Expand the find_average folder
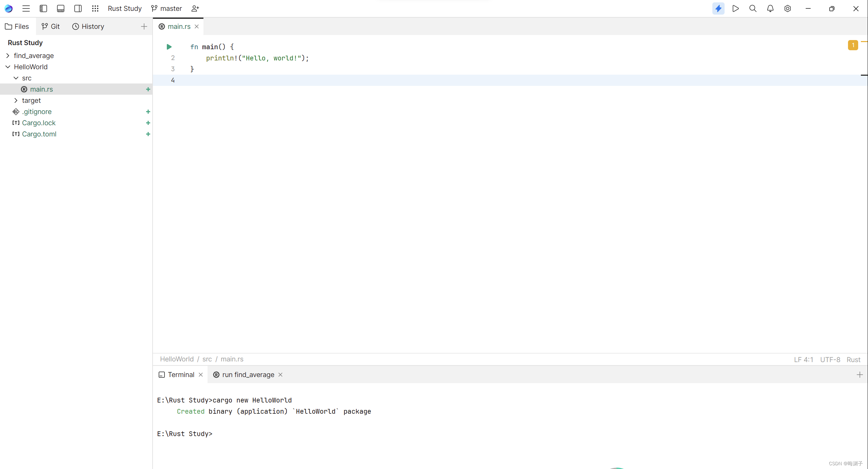This screenshot has height=469, width=868. (8, 56)
